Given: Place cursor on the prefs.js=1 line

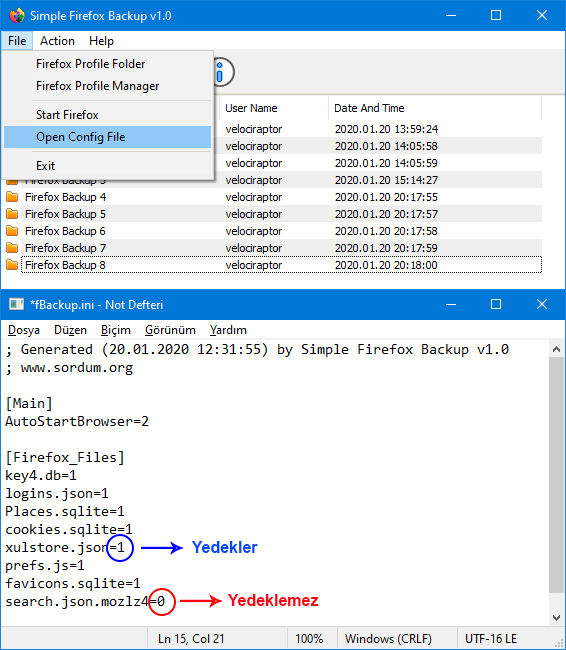Looking at the screenshot, I should click(x=45, y=566).
